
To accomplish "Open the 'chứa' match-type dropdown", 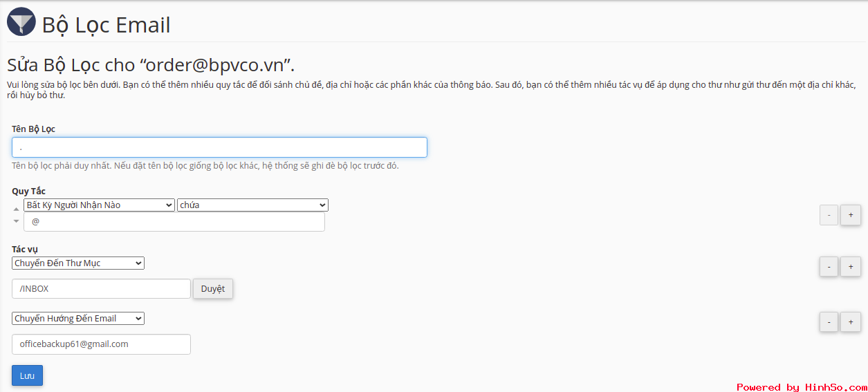I will [x=252, y=205].
